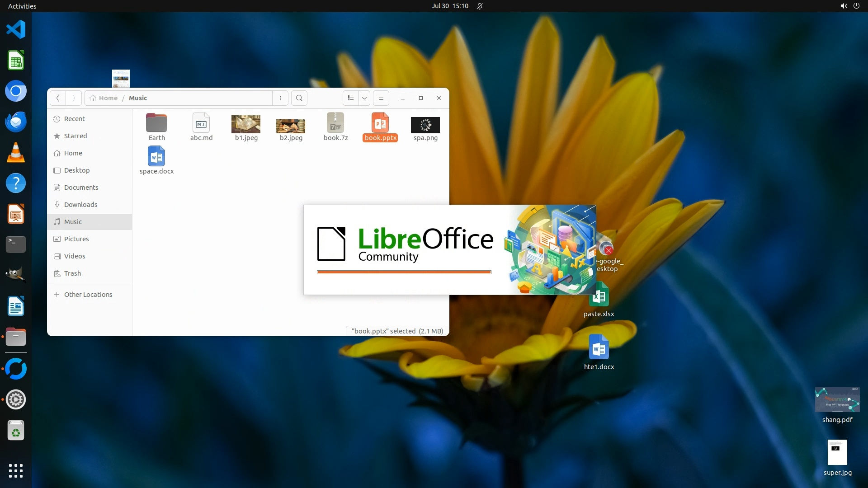Open the hamburger main menu
Screen dimensions: 868x488
pos(381,98)
